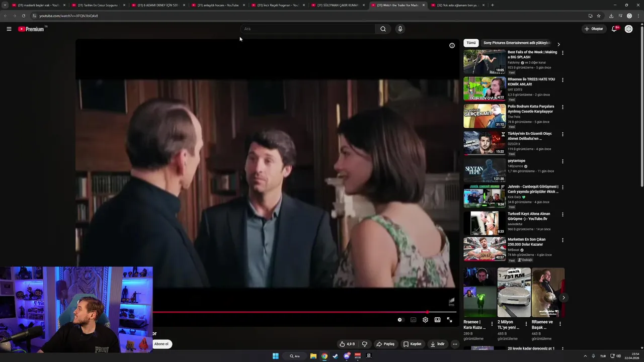Open Chrome downloads icon
Screen dimensions: 644x362
point(611,16)
